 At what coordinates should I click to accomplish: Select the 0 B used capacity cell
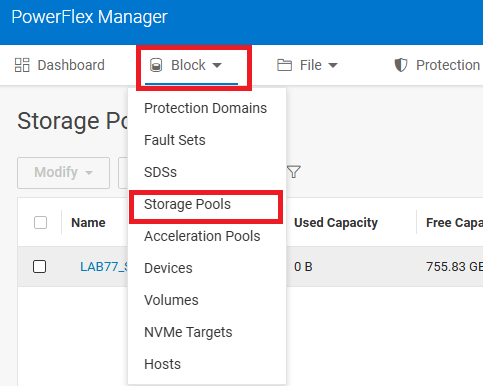pyautogui.click(x=303, y=267)
